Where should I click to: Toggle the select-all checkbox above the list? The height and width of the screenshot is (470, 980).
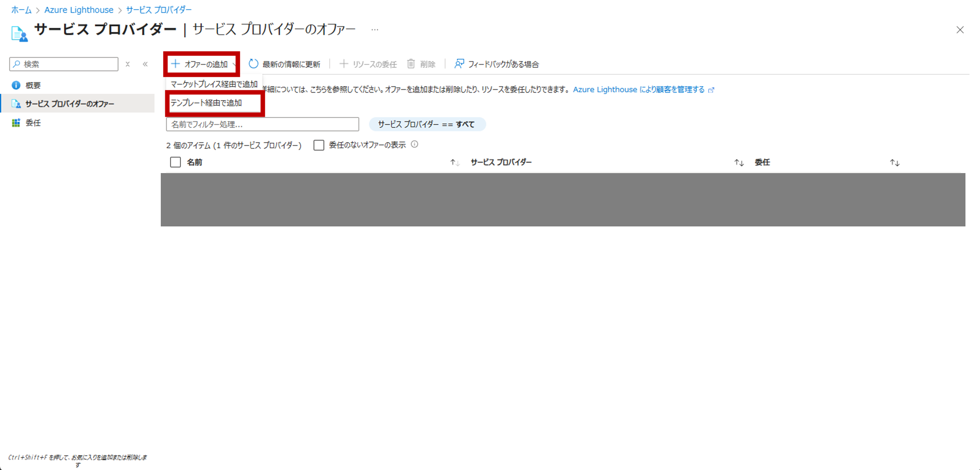(175, 162)
